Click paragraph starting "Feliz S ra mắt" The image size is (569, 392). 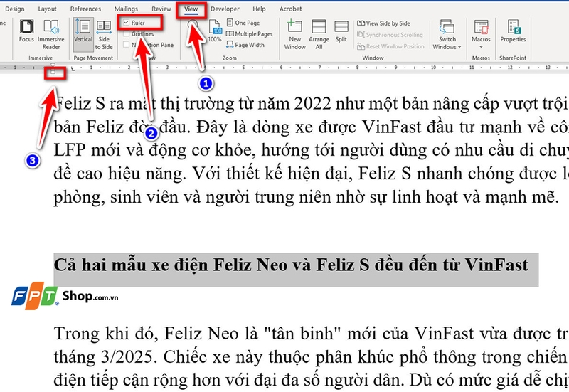(311, 150)
